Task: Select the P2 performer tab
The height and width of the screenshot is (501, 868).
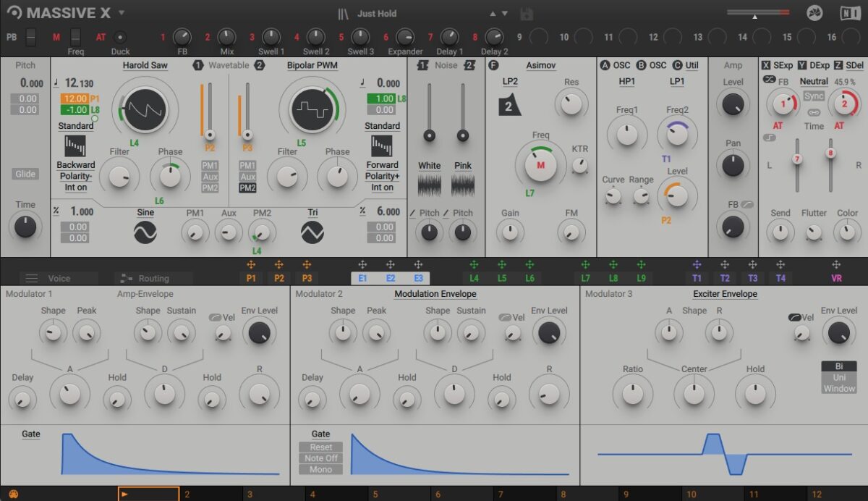Action: pyautogui.click(x=279, y=278)
